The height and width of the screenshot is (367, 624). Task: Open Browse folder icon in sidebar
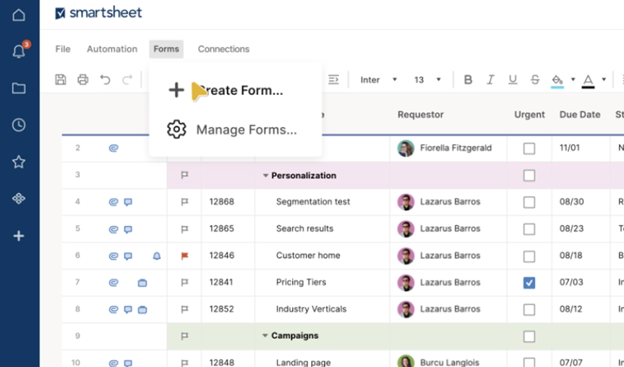[19, 88]
